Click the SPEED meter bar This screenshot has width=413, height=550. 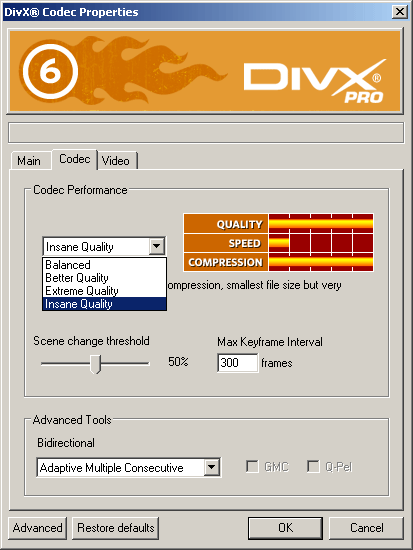pyautogui.click(x=321, y=243)
